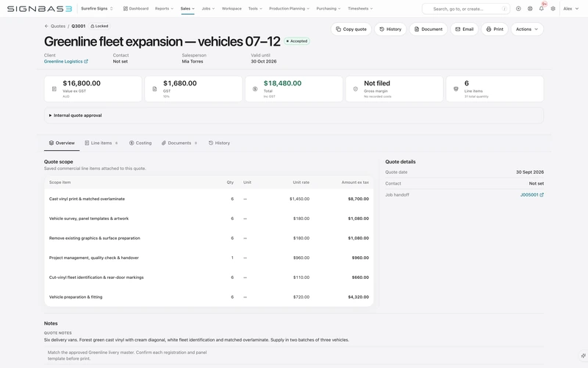Image resolution: width=588 pixels, height=368 pixels.
Task: Click the Value ex GST card icon
Action: point(54,89)
